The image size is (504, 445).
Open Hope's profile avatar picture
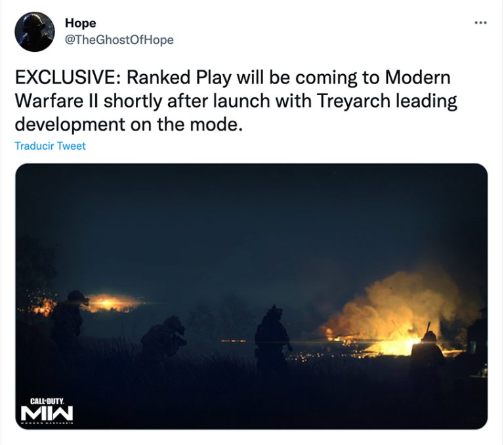35,32
